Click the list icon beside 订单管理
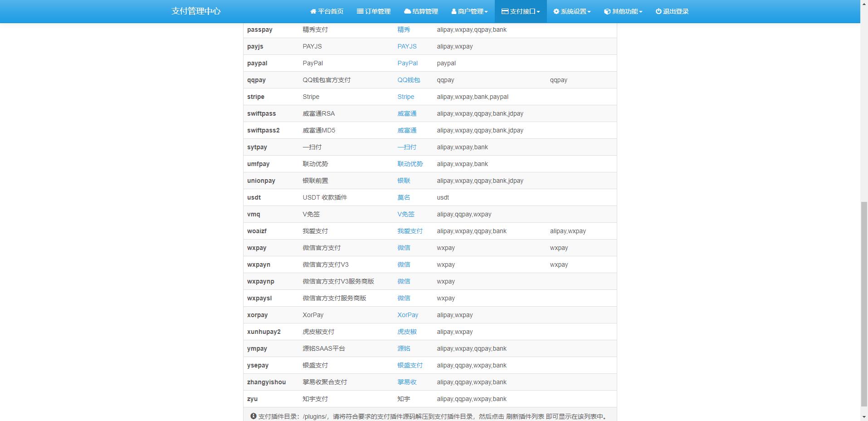Viewport: 868px width, 421px height. [360, 11]
